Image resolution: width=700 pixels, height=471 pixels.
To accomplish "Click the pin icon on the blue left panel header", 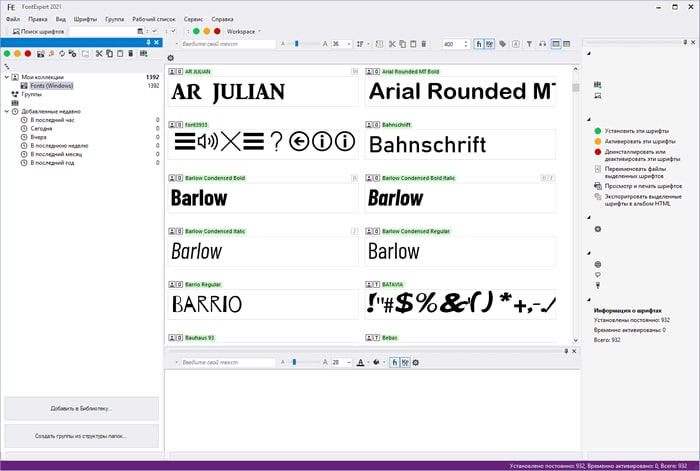I will [148, 42].
